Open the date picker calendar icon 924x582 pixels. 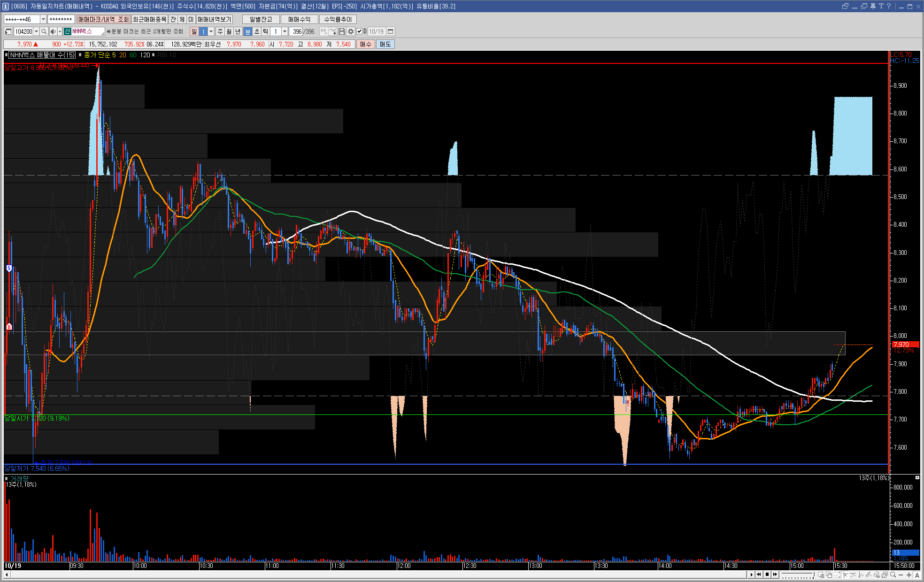click(391, 31)
